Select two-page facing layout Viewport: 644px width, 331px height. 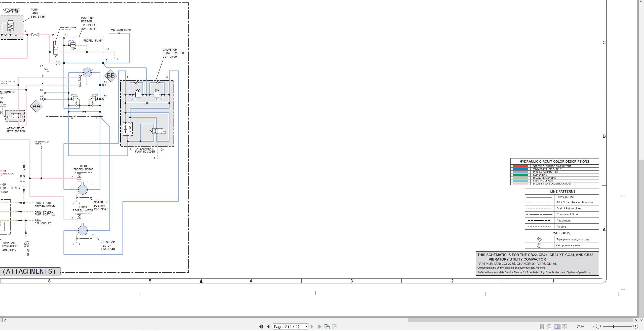click(557, 326)
